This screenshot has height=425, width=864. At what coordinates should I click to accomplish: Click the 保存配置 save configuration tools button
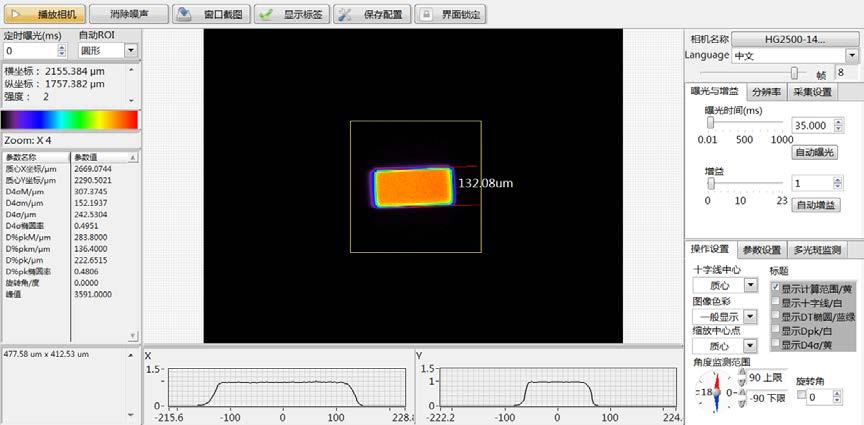point(369,14)
